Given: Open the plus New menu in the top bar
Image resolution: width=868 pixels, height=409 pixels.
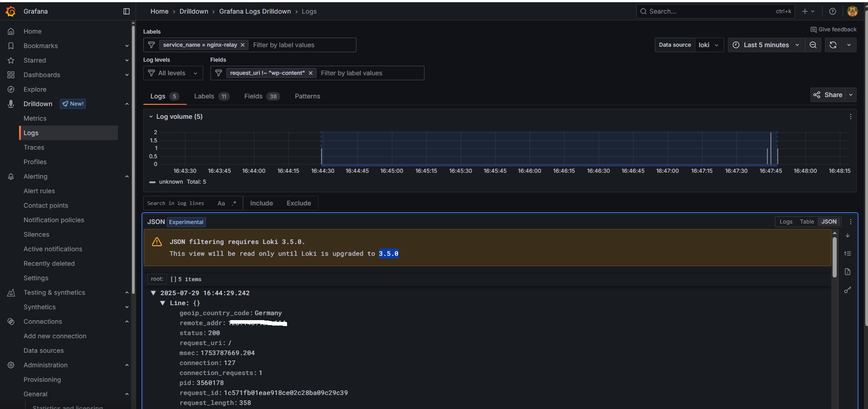Looking at the screenshot, I should coord(808,11).
